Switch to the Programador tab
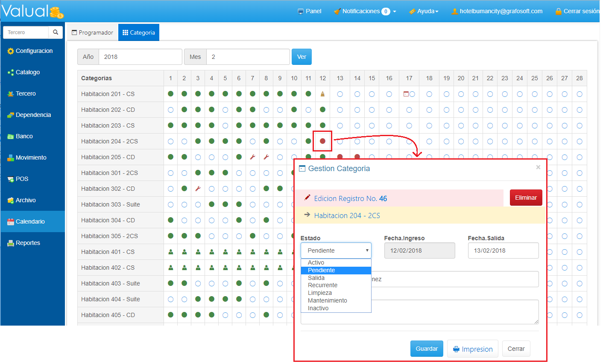Screen dimensions: 603x364 click(92, 32)
